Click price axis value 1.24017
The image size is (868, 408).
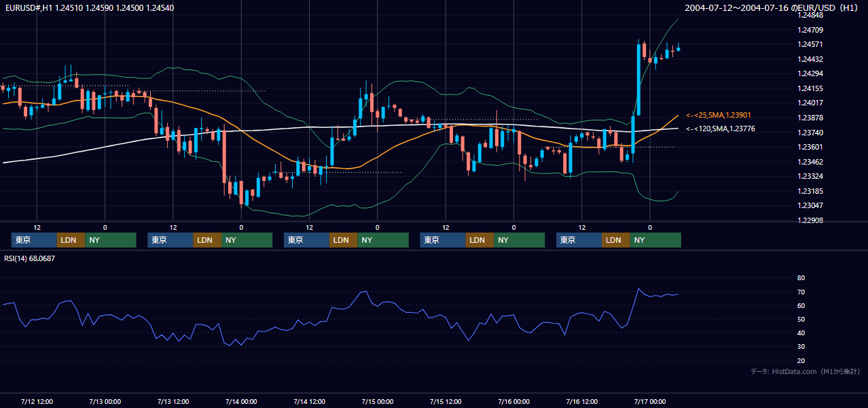point(810,103)
